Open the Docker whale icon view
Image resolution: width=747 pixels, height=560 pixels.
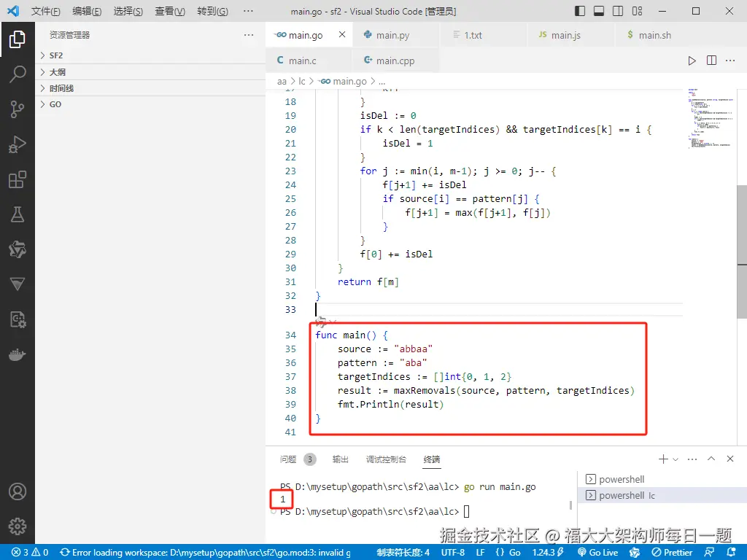click(x=18, y=355)
